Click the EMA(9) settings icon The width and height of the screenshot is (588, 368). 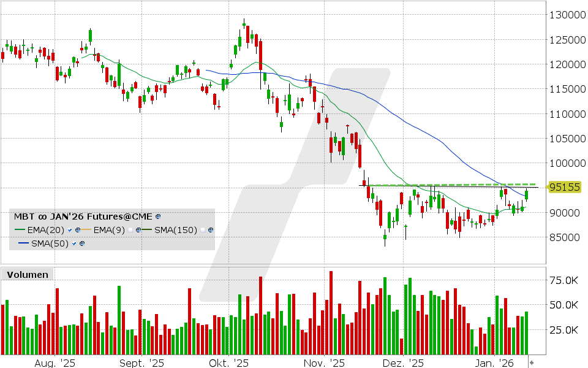tap(138, 230)
